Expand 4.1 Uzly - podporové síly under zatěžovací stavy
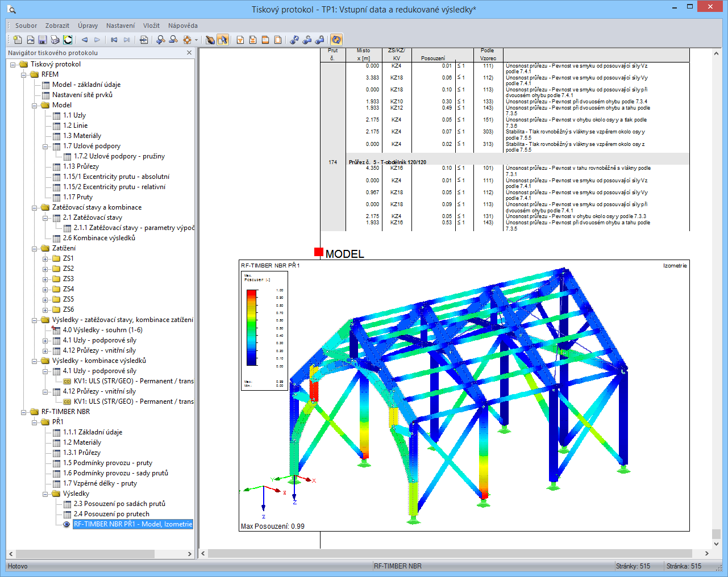Image resolution: width=728 pixels, height=577 pixels. [x=45, y=340]
